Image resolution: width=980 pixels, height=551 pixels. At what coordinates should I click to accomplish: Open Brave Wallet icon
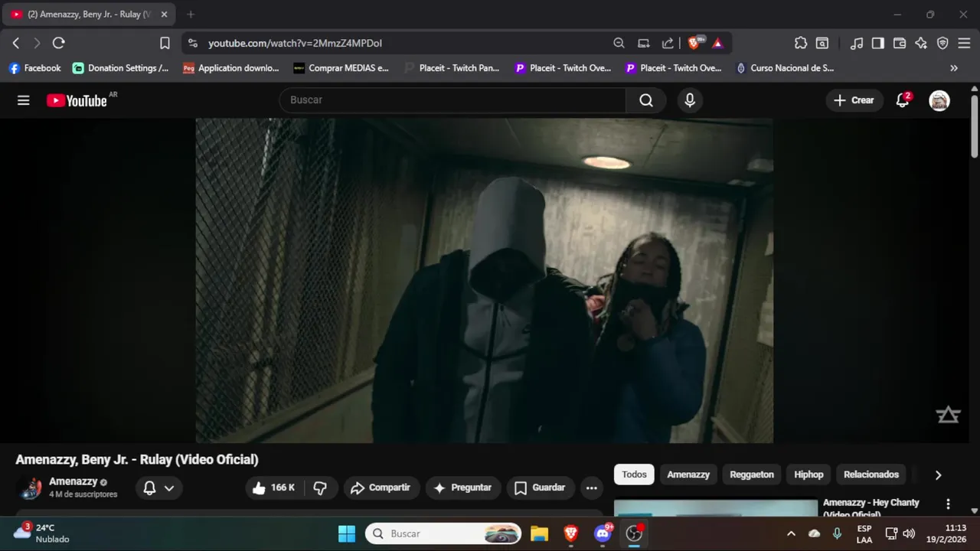(x=900, y=43)
